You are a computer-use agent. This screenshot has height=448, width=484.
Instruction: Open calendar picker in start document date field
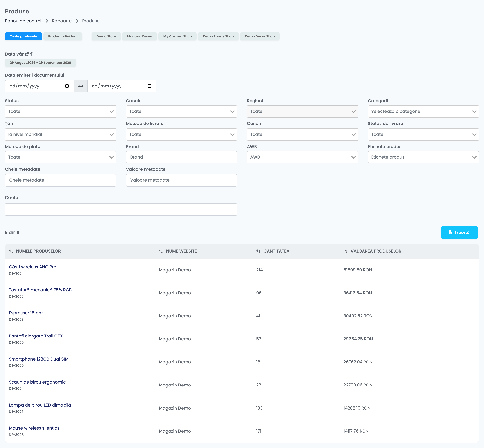pos(67,86)
